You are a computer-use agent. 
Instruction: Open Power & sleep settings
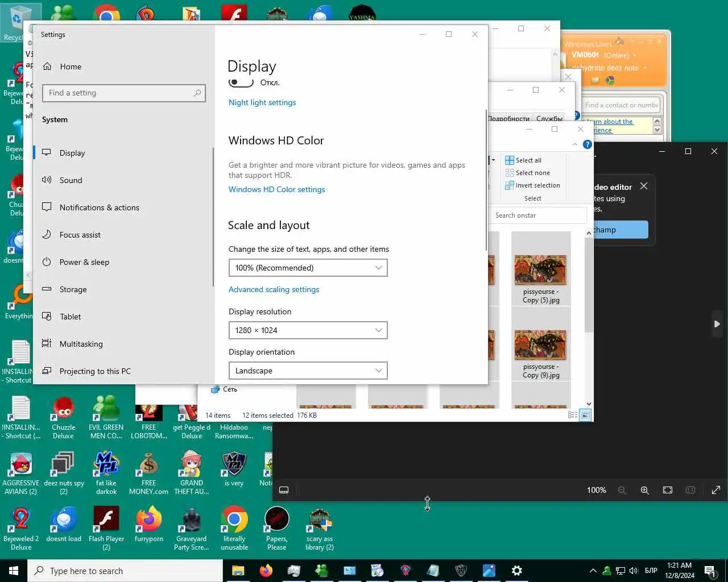pyautogui.click(x=76, y=262)
